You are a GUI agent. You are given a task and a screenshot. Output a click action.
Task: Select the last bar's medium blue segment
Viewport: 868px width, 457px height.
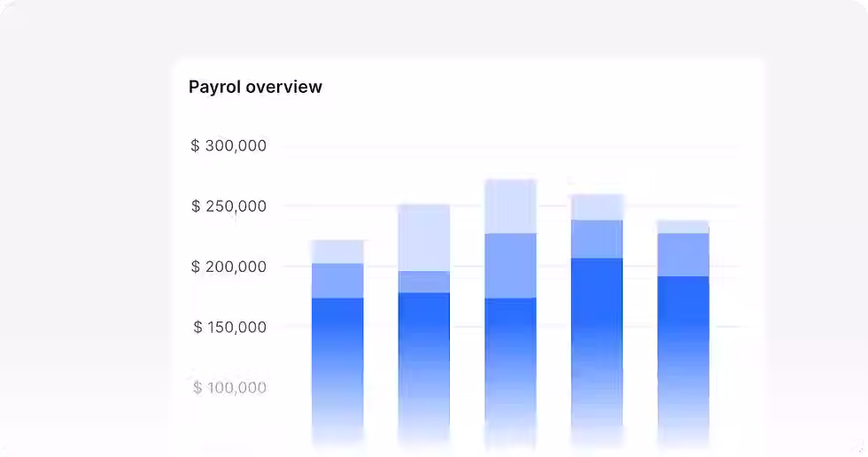[x=683, y=255]
